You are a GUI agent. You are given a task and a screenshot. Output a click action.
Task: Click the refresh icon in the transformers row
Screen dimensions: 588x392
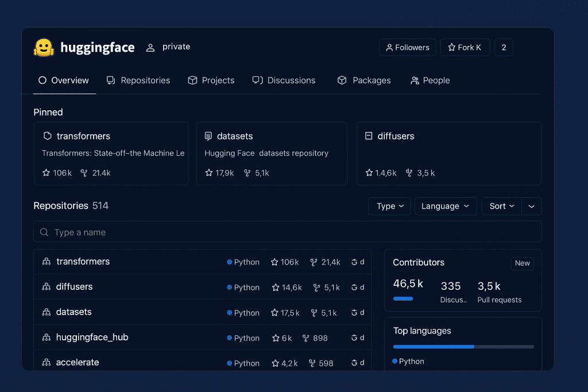point(354,262)
